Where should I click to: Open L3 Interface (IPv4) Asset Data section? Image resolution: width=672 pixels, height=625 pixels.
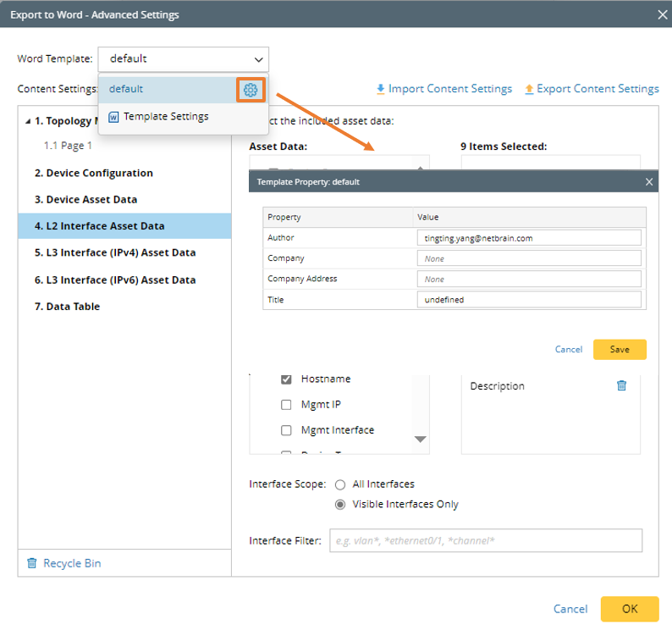tap(115, 252)
